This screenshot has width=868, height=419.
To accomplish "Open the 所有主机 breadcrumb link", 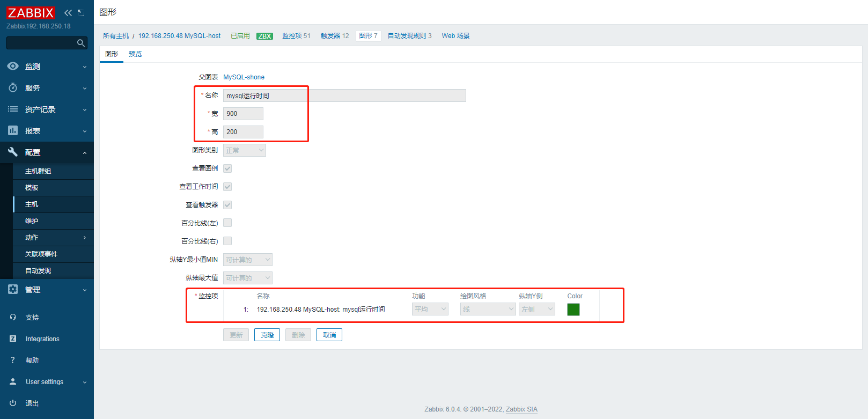I will pos(116,36).
